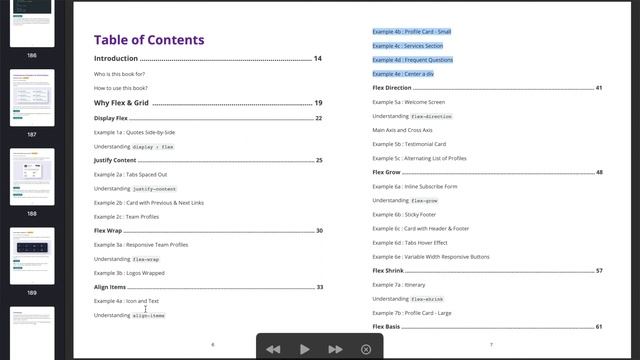The width and height of the screenshot is (640, 360).
Task: Open Example 5a : Welcome Screen
Action: click(x=409, y=102)
